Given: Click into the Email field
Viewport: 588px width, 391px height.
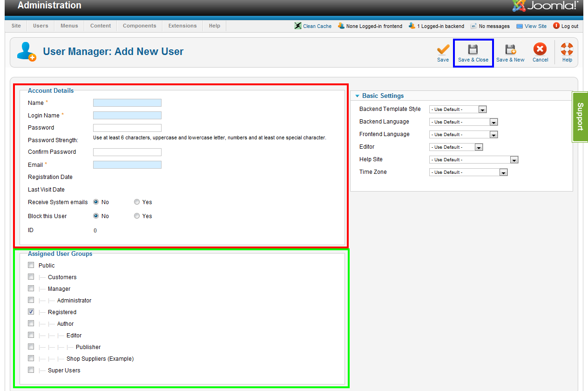Looking at the screenshot, I should 127,165.
